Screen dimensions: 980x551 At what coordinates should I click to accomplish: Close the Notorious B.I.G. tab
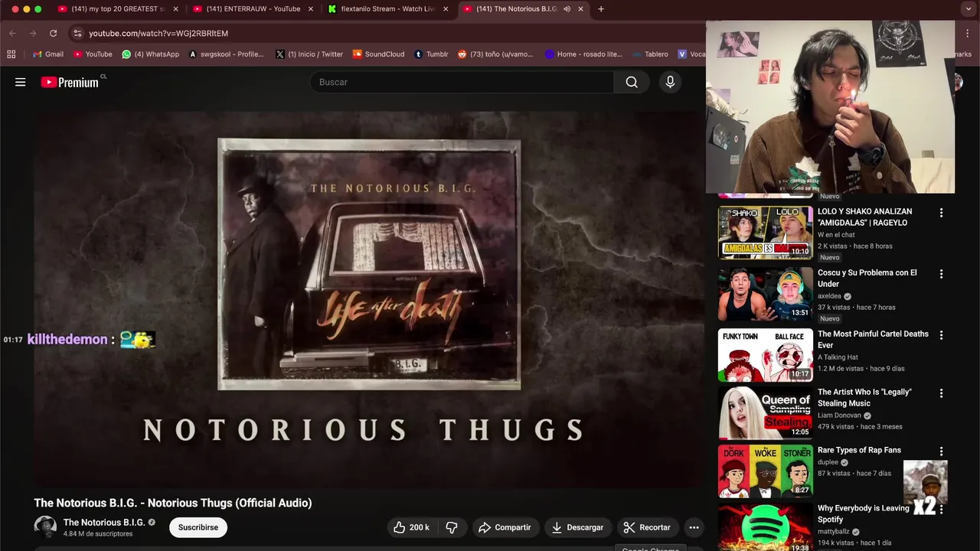[580, 9]
